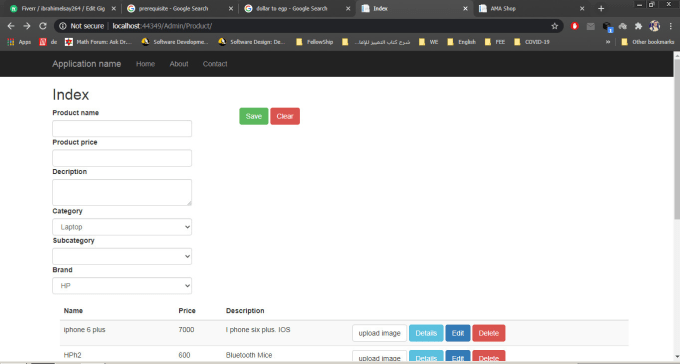
Task: Select the HPh2 name cell
Action: 72,355
